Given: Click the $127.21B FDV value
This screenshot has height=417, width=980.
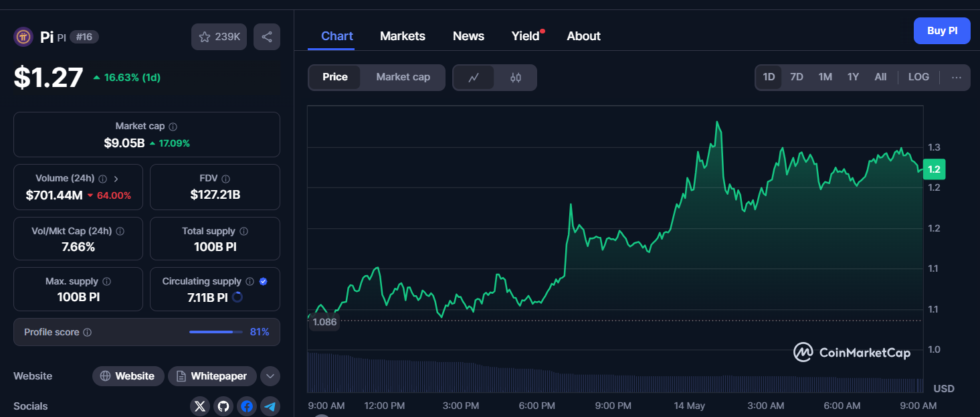Looking at the screenshot, I should tap(215, 195).
